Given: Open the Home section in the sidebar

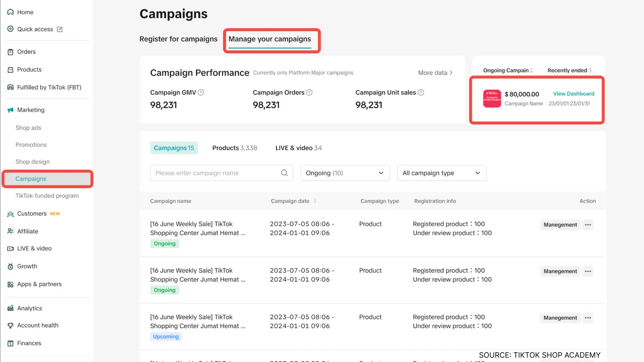Looking at the screenshot, I should click(10, 12).
